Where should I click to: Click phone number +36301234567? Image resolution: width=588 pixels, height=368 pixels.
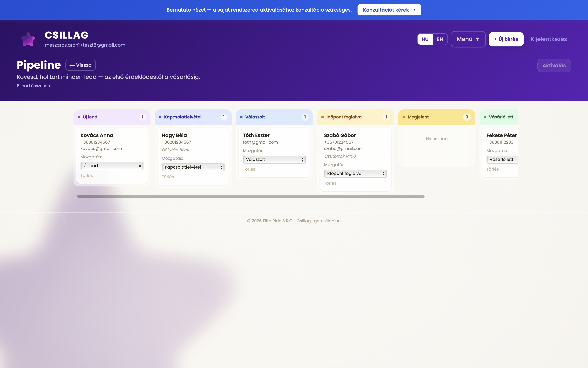tap(95, 142)
